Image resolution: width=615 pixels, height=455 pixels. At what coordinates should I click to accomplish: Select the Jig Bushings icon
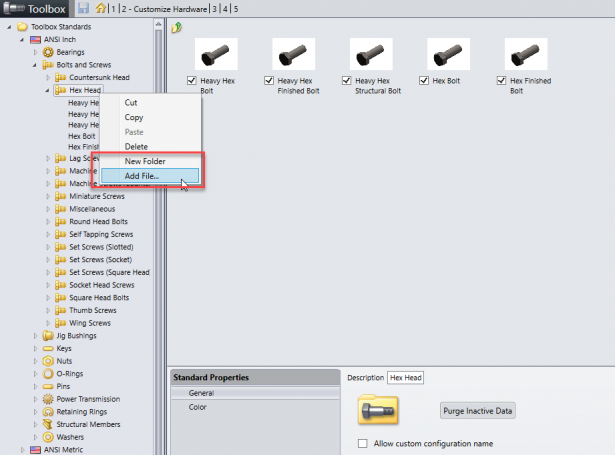pos(48,336)
